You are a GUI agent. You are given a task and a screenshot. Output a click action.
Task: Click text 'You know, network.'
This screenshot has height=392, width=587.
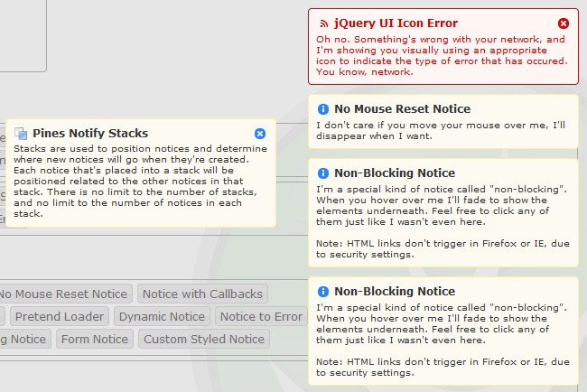pos(365,72)
